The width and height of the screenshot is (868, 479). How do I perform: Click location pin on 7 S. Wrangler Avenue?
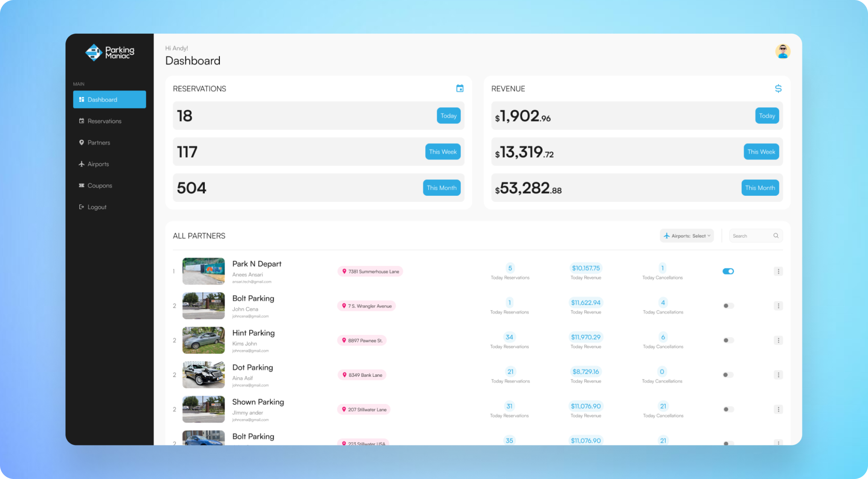(x=344, y=306)
